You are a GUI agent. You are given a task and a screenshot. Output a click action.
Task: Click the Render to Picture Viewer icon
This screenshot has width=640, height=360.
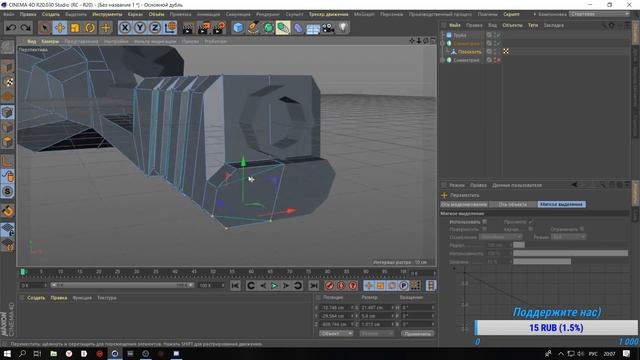[203, 28]
